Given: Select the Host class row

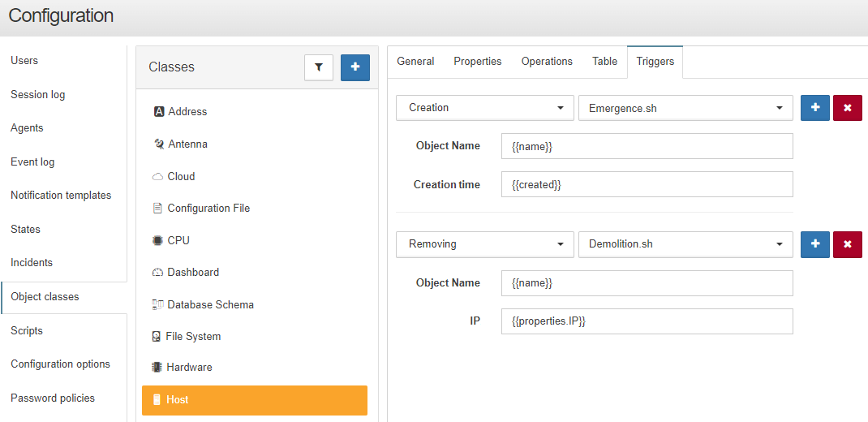Looking at the screenshot, I should pyautogui.click(x=255, y=400).
